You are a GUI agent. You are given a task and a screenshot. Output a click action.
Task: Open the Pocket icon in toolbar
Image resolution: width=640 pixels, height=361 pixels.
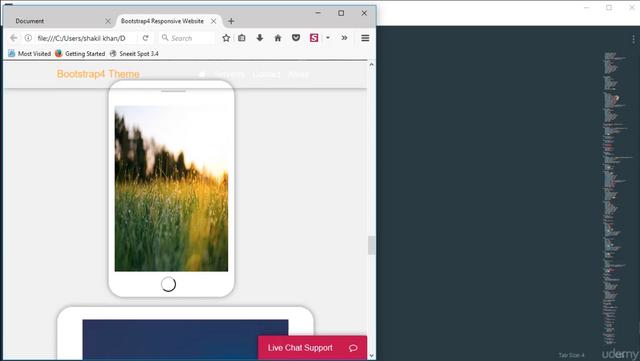(x=296, y=38)
